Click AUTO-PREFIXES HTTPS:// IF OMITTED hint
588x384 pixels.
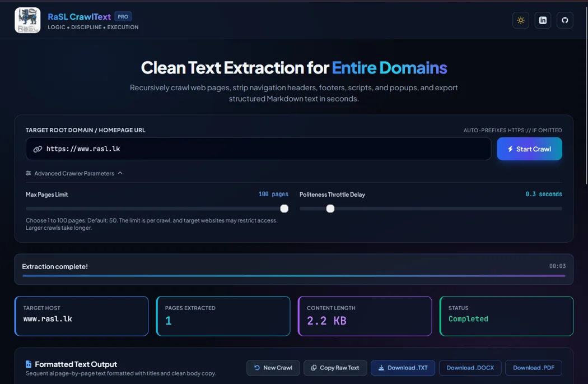[x=512, y=130]
